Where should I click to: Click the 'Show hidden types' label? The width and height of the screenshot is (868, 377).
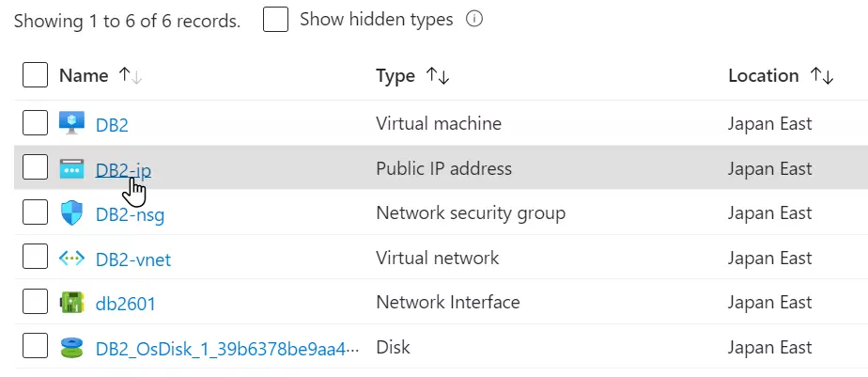pyautogui.click(x=377, y=20)
